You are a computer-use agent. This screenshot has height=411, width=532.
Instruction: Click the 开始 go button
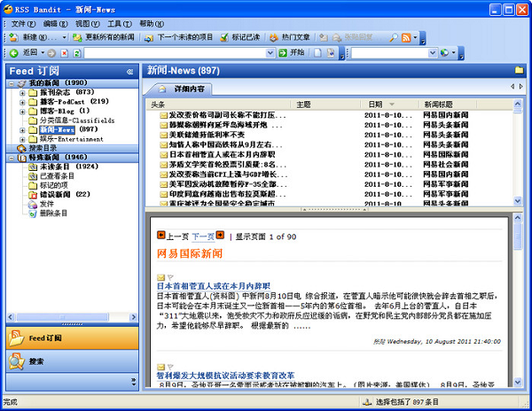click(291, 53)
